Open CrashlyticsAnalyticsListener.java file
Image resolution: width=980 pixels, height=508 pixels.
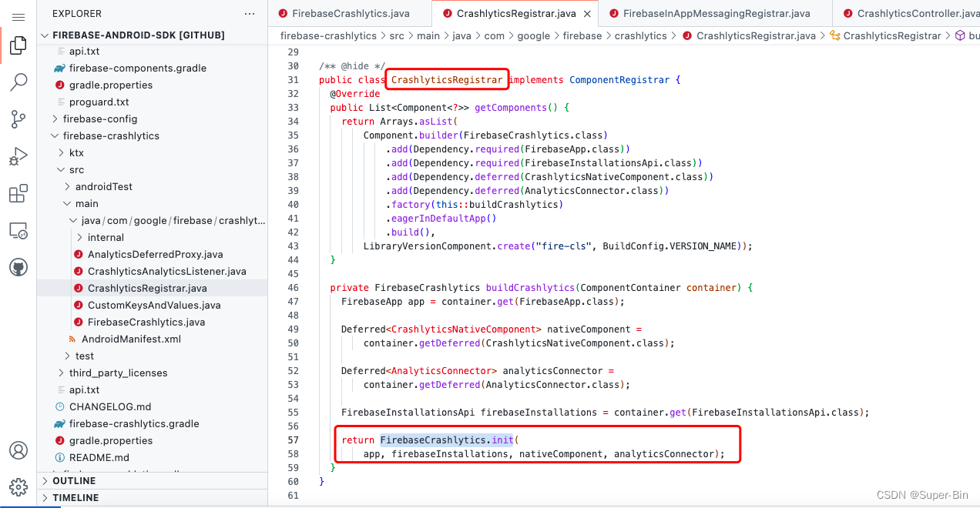pyautogui.click(x=153, y=271)
